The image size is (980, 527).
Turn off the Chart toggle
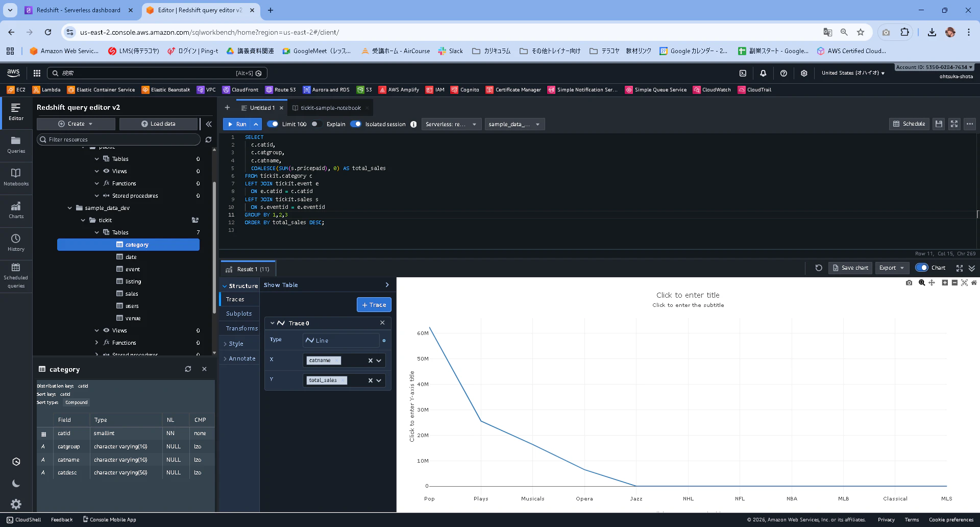[x=921, y=268]
